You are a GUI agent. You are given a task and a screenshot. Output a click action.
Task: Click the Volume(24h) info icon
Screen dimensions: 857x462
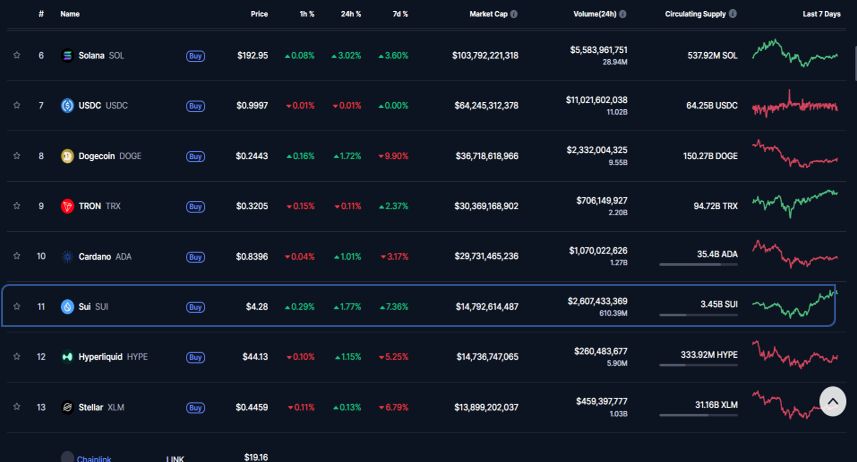pos(623,14)
